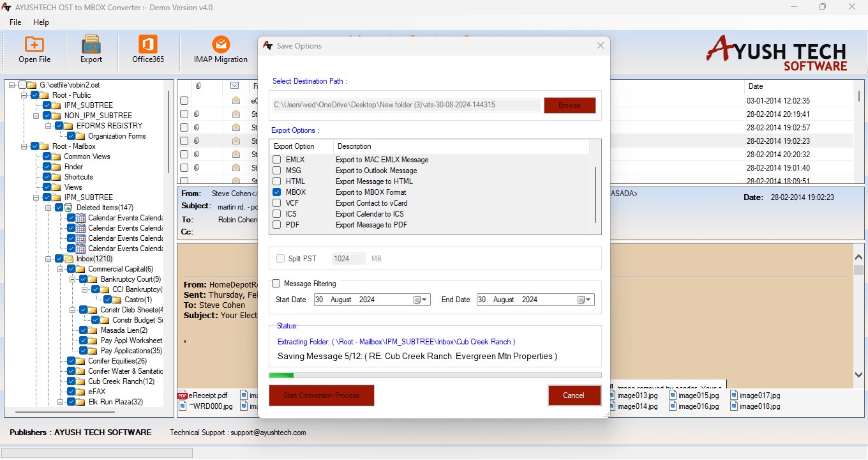Check the HTML export option checkbox
The image size is (868, 460).
[x=277, y=181]
